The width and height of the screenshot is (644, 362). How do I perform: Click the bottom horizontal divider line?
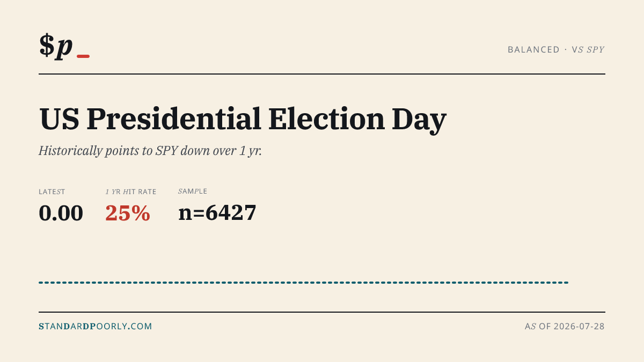tap(322, 312)
